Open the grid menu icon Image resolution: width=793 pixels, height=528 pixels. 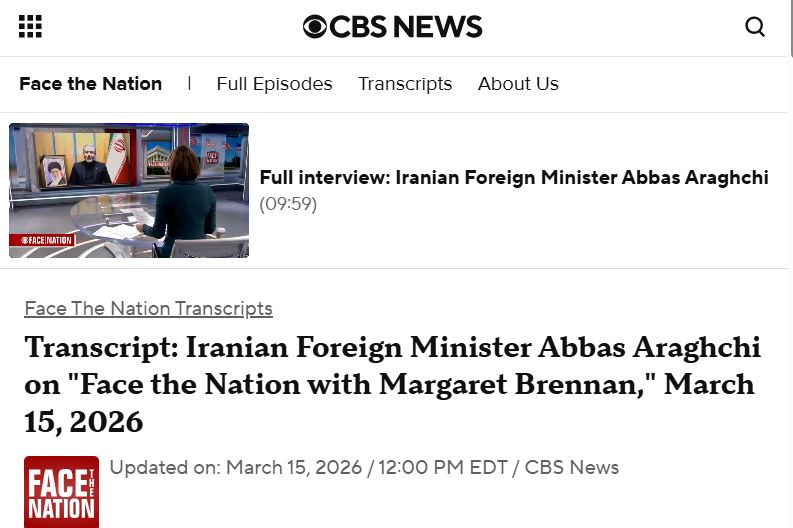(30, 27)
